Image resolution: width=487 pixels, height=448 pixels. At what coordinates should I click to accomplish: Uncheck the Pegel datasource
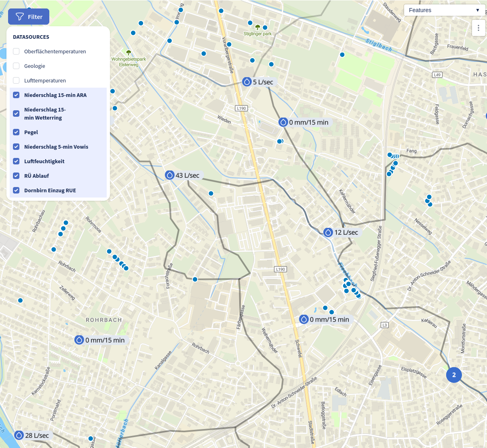click(x=17, y=132)
